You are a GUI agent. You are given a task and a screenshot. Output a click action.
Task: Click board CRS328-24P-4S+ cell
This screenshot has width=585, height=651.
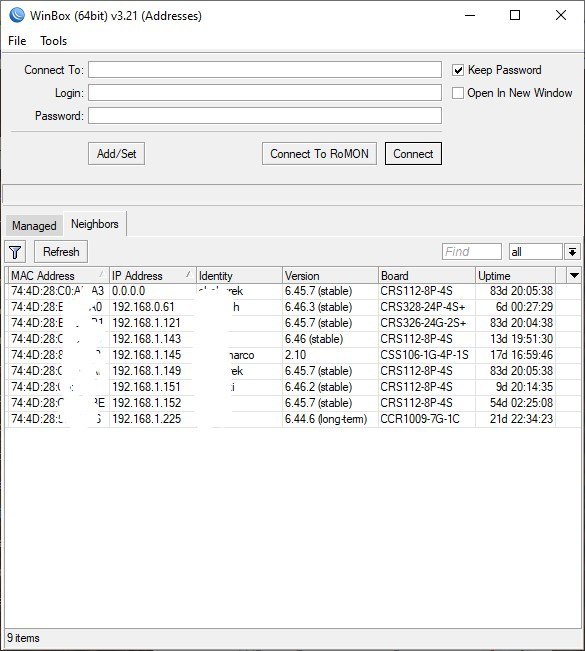[423, 307]
